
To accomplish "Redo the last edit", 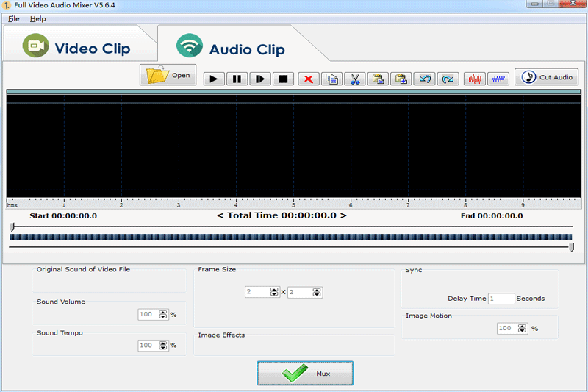I will (x=448, y=79).
